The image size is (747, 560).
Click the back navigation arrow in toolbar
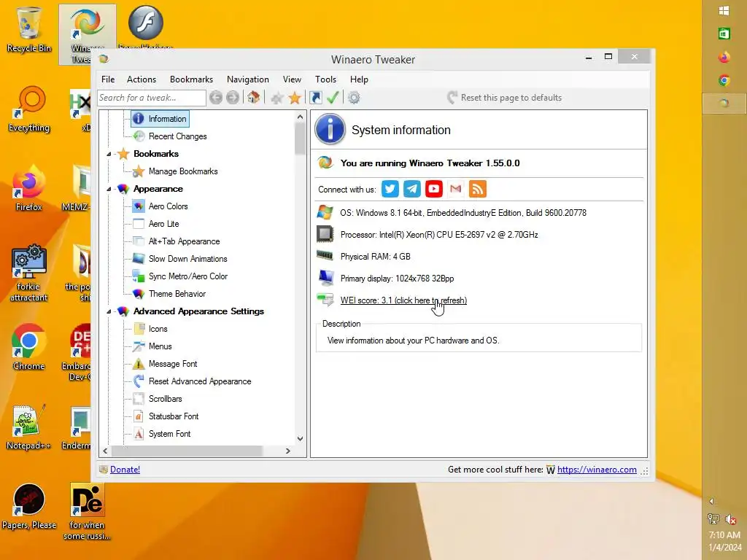tap(216, 98)
